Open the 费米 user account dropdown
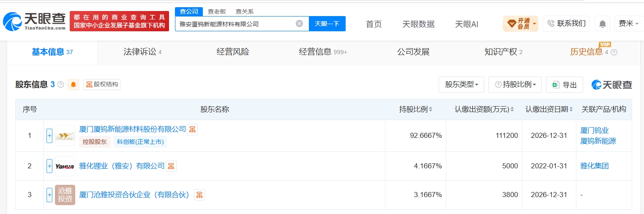644x214 pixels. coord(628,24)
